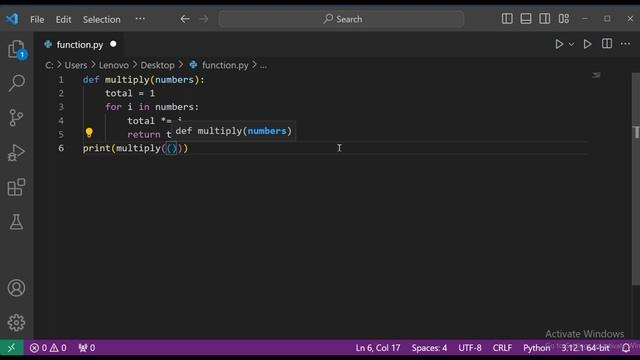Open the Manage gear menu
Image resolution: width=640 pixels, height=360 pixels.
tap(16, 323)
